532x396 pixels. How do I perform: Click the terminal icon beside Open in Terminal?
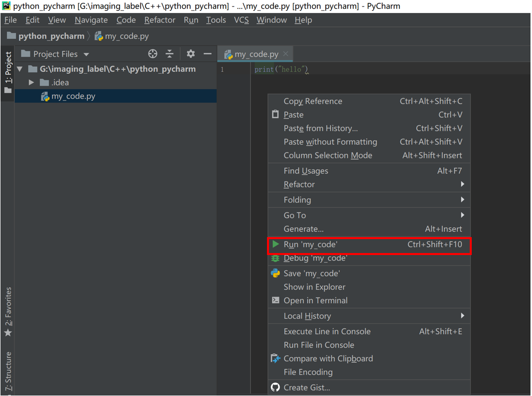275,300
